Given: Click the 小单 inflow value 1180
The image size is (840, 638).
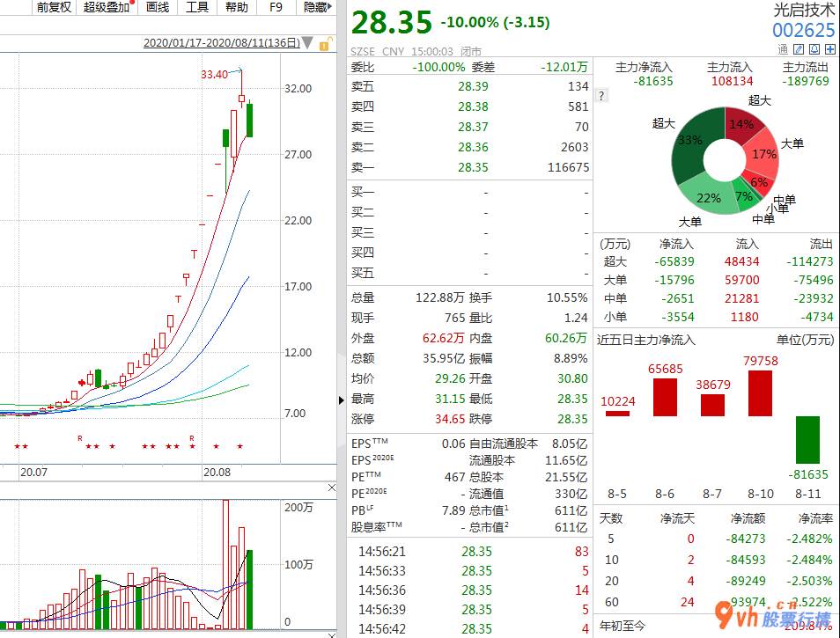Looking at the screenshot, I should [744, 317].
